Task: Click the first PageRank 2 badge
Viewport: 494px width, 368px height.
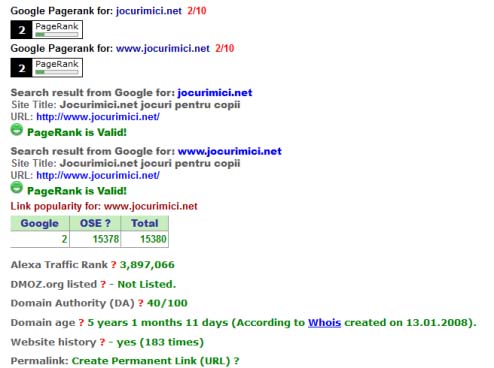Action: [46, 30]
